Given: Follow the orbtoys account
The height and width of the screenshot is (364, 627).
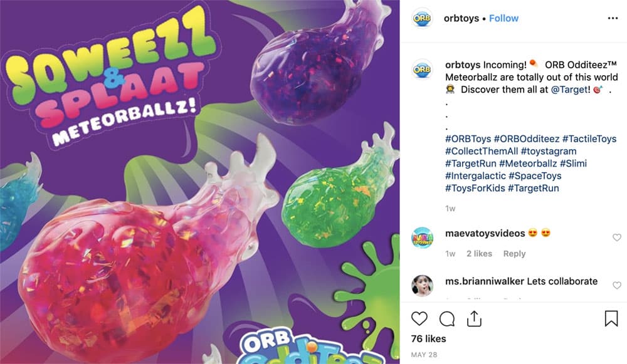Looking at the screenshot, I should click(x=503, y=18).
